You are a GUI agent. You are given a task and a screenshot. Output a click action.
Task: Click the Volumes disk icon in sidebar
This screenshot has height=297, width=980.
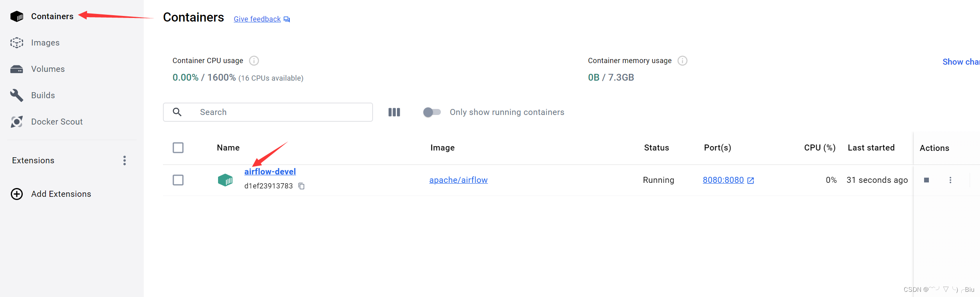17,69
